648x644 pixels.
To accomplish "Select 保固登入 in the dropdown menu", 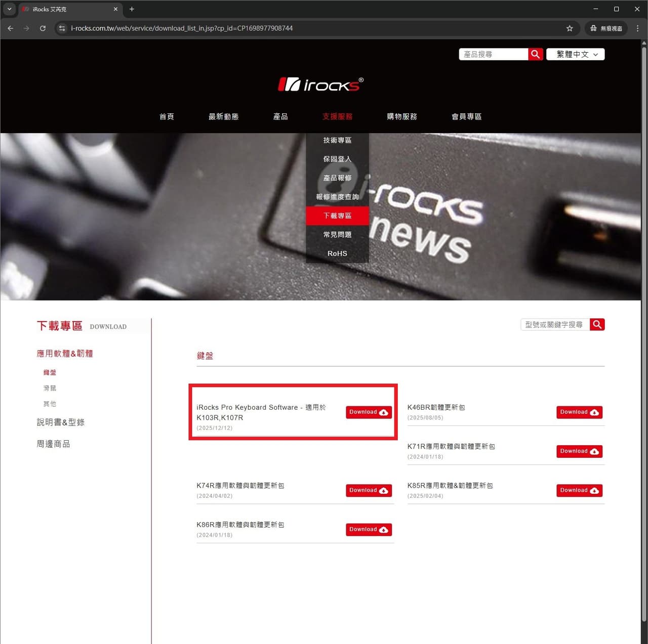I will [337, 159].
